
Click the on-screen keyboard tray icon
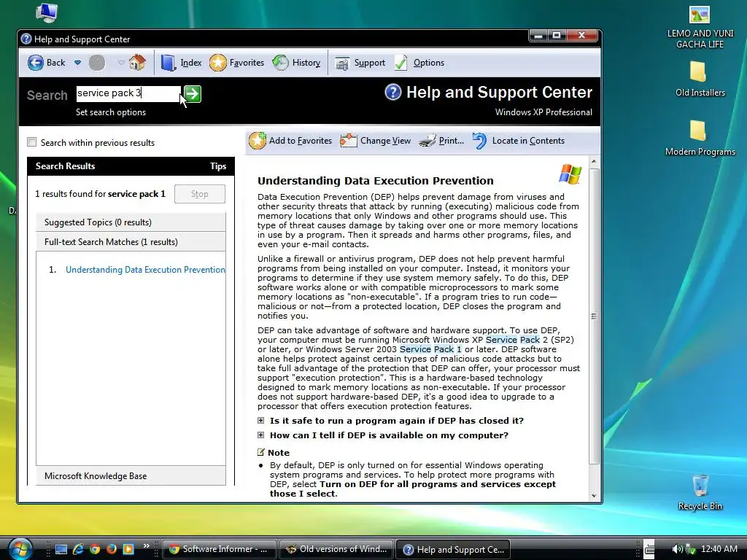649,548
